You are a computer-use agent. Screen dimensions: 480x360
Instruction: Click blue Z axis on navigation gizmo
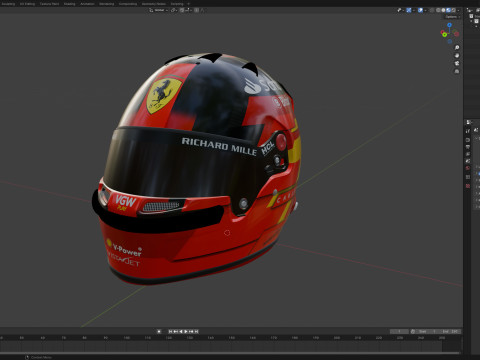tap(449, 25)
